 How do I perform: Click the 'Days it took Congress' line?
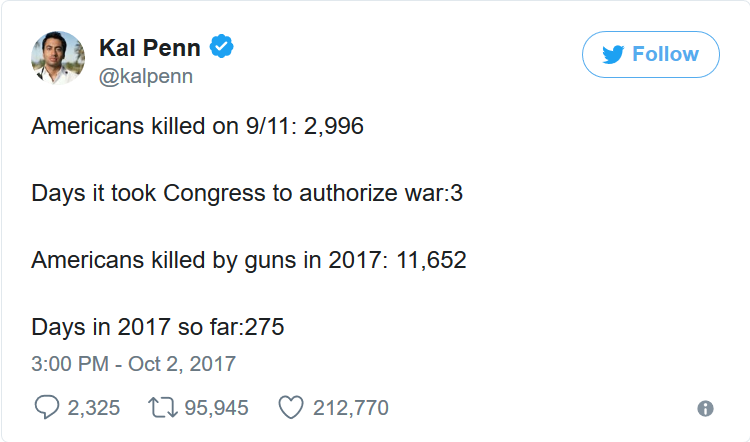point(247,194)
